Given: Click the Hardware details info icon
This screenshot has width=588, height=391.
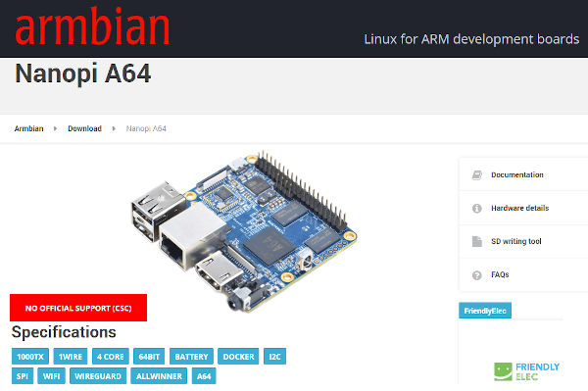Looking at the screenshot, I should pyautogui.click(x=477, y=208).
